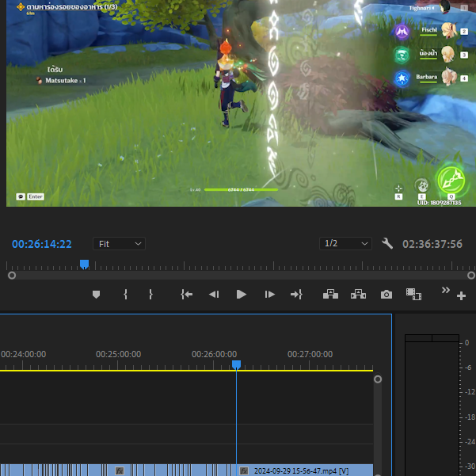
Task: Click left handle of monitor zoom scrollbar
Action: pyautogui.click(x=12, y=276)
